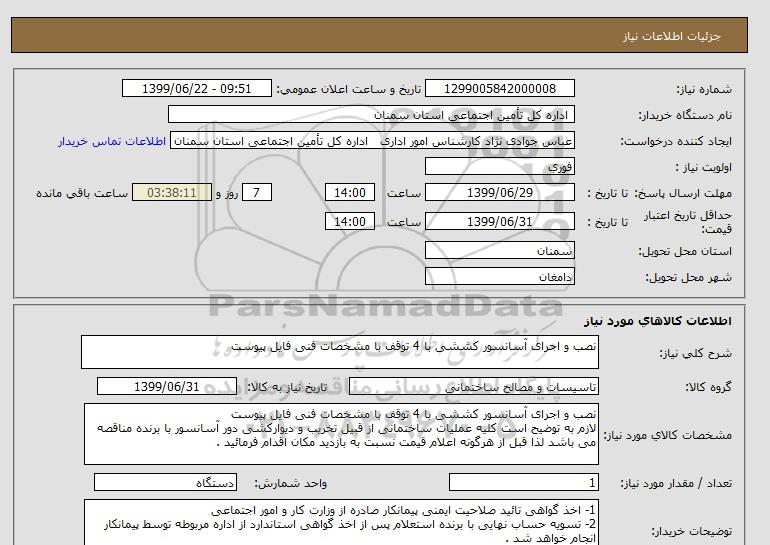Select the remaining days field showing 7
Viewport: 770px width, 545px height.
tap(256, 192)
